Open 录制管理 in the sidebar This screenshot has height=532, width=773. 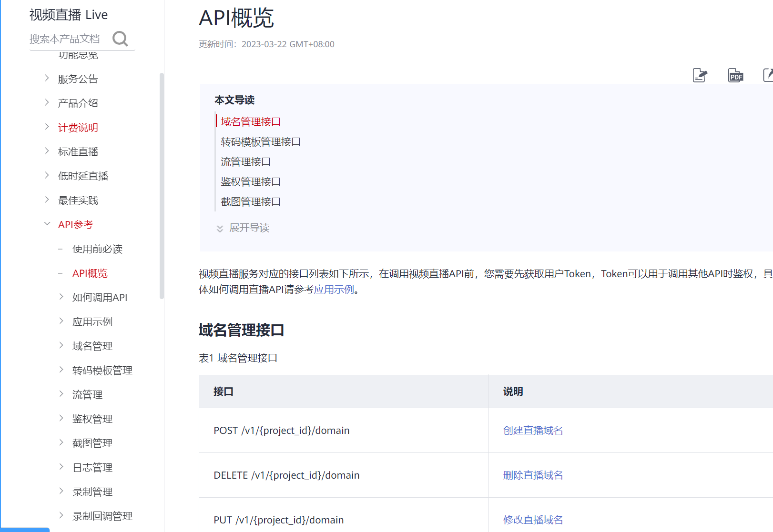92,492
